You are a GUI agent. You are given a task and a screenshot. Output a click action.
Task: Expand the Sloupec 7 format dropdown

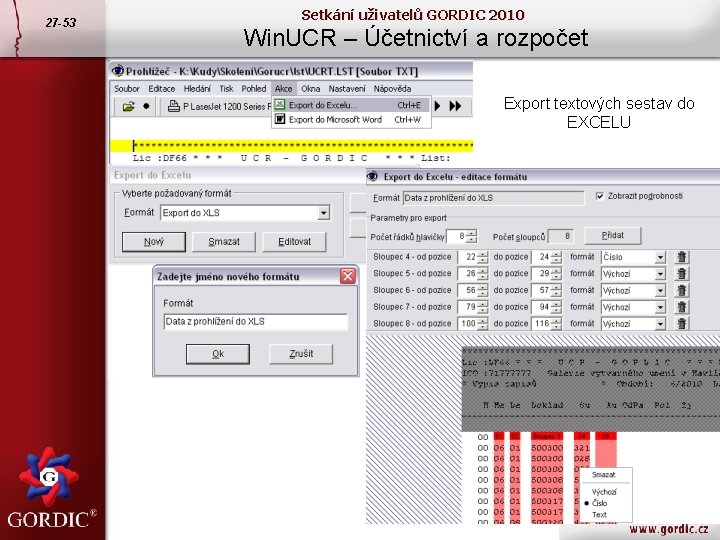660,307
